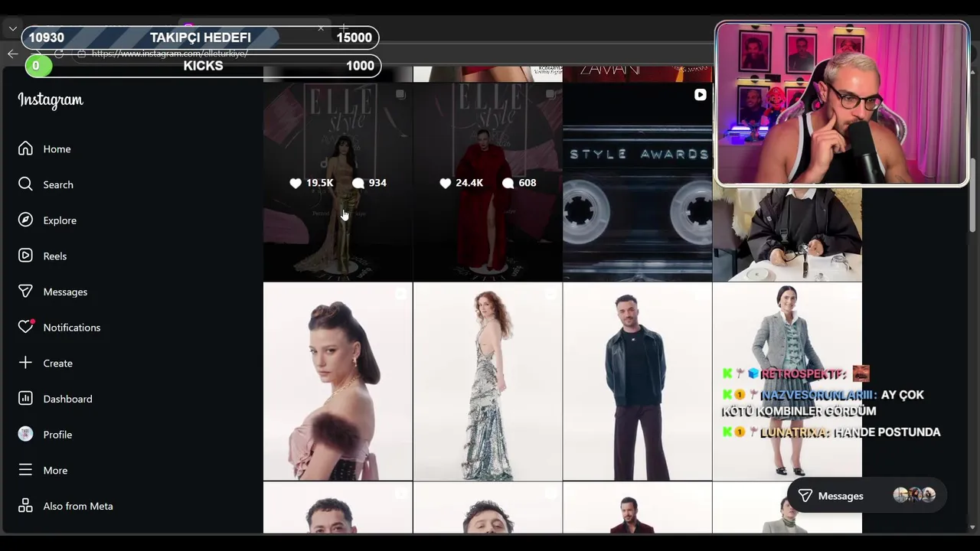Screen dimensions: 980x551
Task: Click the 934 comments count
Action: coord(369,183)
